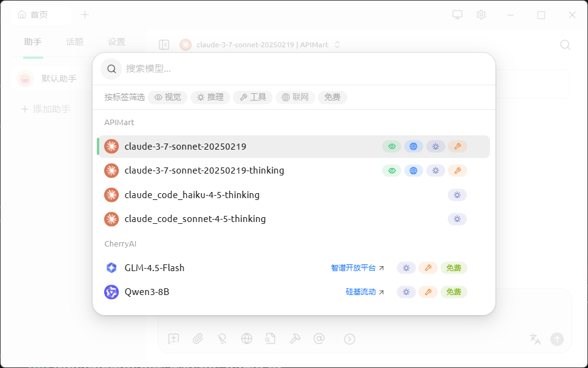This screenshot has height=368, width=588.
Task: Focus the 搜索模型 search field
Action: (306, 69)
